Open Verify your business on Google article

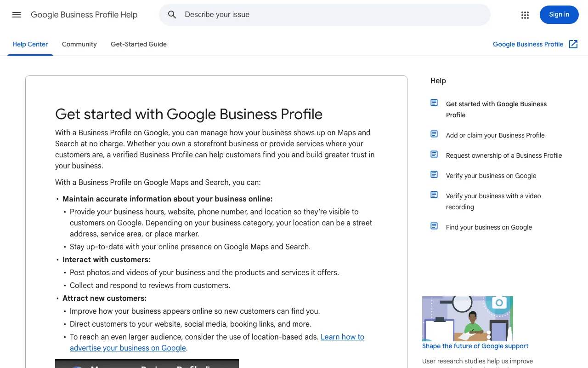[491, 176]
